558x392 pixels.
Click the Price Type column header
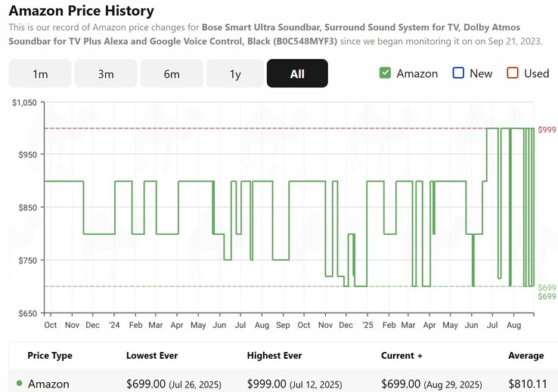[50, 355]
